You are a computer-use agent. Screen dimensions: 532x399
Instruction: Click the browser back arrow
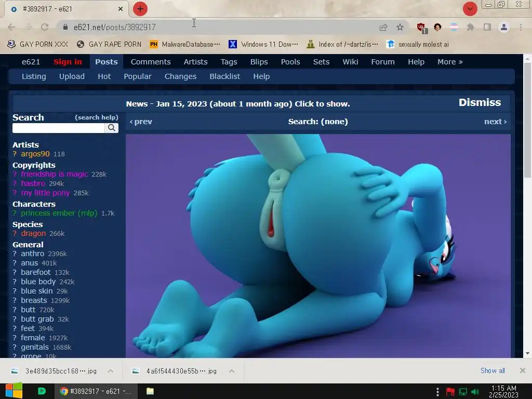11,27
